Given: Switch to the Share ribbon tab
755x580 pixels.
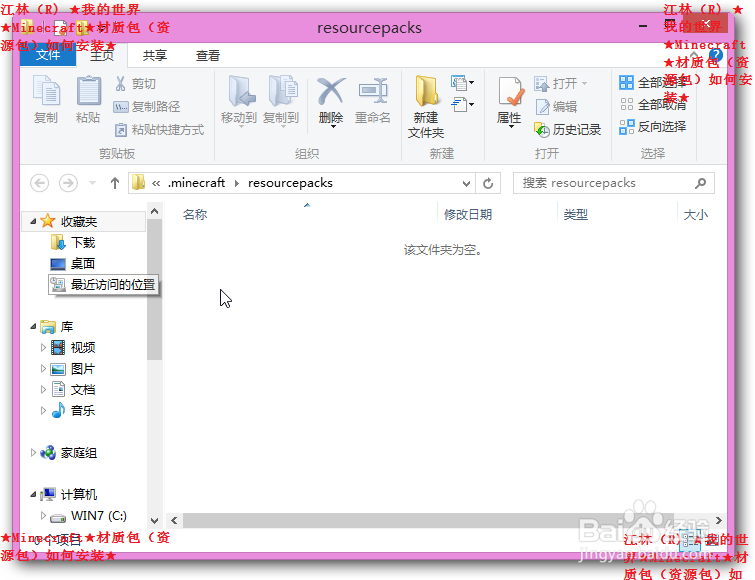Looking at the screenshot, I should (155, 55).
